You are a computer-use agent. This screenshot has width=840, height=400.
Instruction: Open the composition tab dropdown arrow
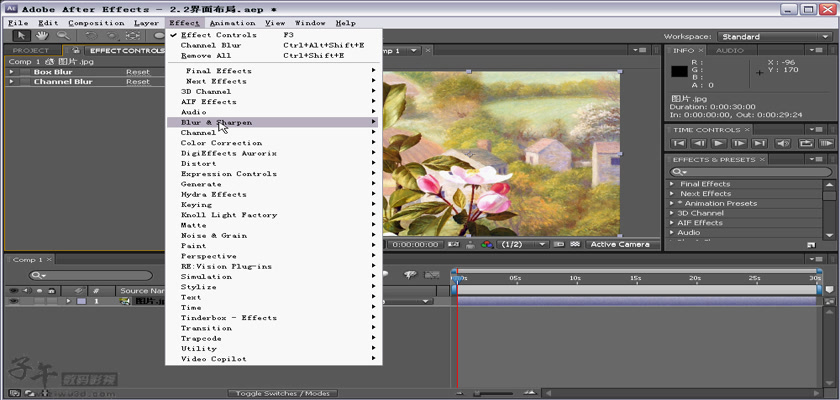coord(414,50)
